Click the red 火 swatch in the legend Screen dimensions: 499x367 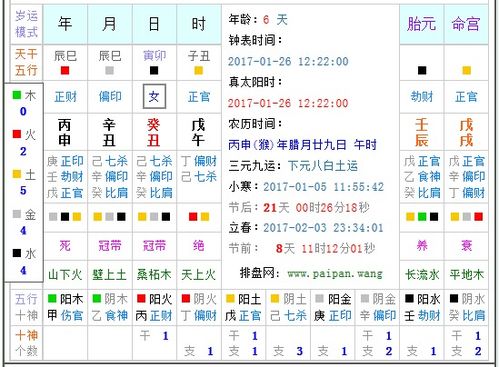pyautogui.click(x=17, y=134)
